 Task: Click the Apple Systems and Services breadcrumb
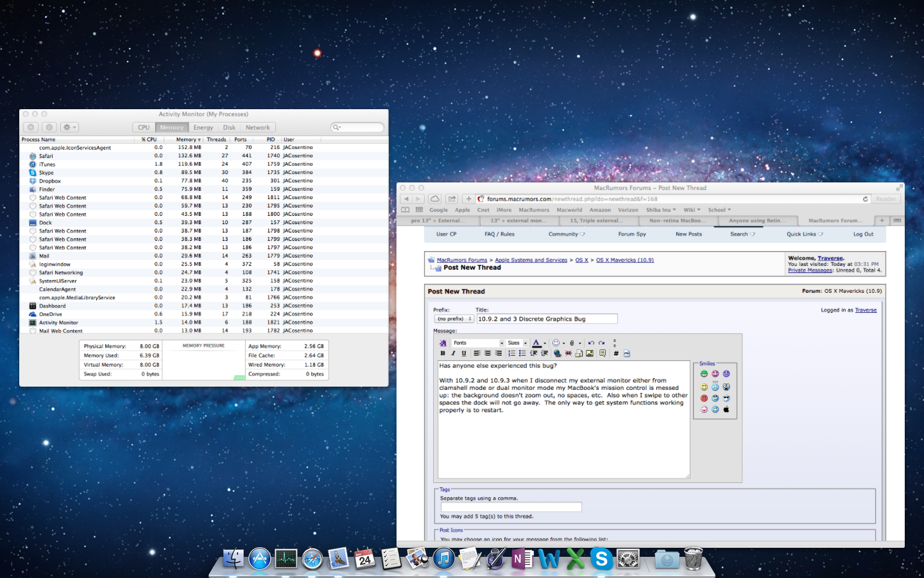pyautogui.click(x=531, y=260)
